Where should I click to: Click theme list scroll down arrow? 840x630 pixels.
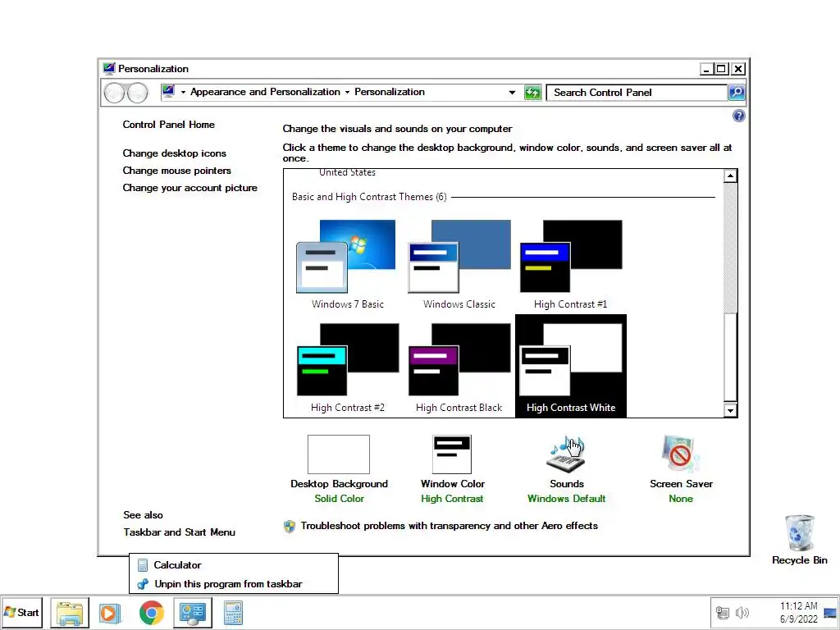[x=730, y=411]
